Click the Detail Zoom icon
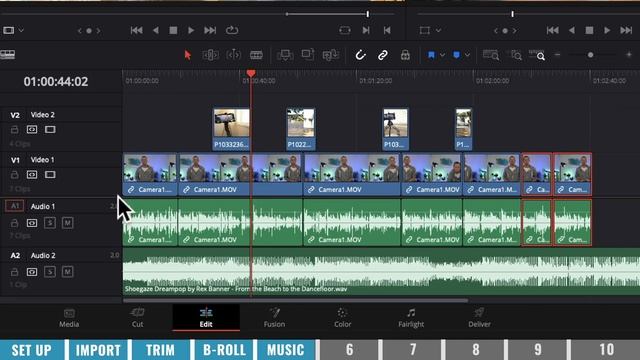The width and height of the screenshot is (640, 360). pyautogui.click(x=514, y=55)
